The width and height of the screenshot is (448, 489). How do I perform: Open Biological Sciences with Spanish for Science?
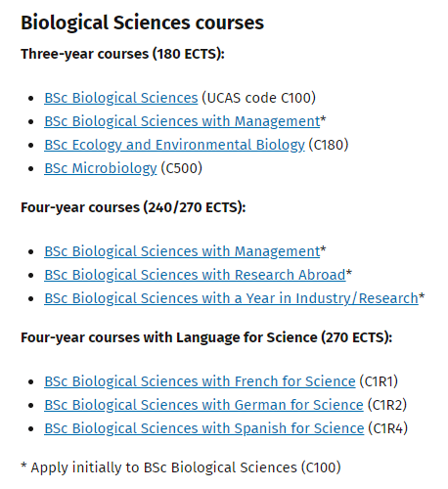pos(204,428)
